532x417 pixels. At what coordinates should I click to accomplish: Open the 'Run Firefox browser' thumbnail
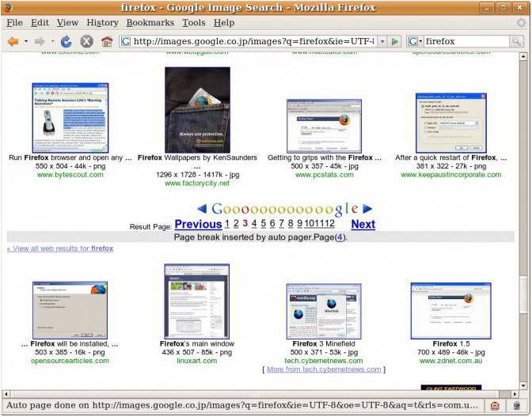tap(70, 118)
